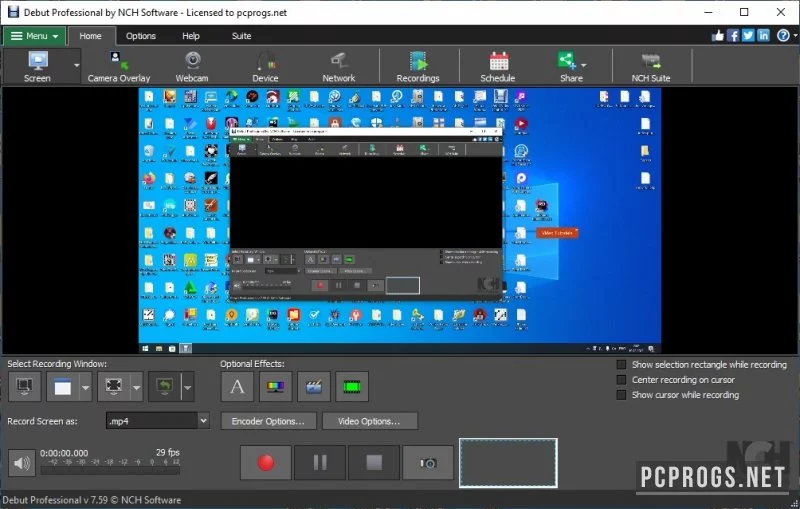Mute audio with the speaker button
The width and height of the screenshot is (800, 509).
tap(21, 463)
